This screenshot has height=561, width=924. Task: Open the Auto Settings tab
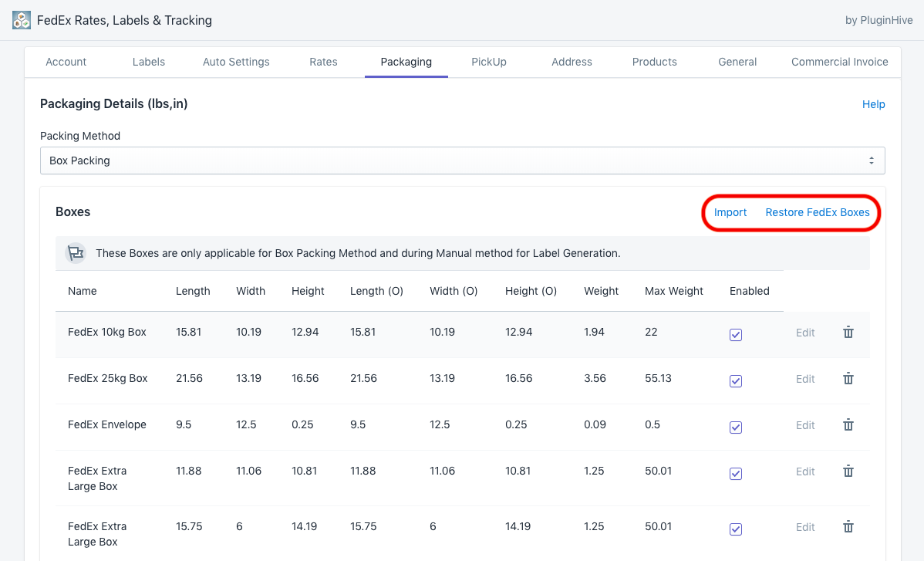tap(236, 62)
